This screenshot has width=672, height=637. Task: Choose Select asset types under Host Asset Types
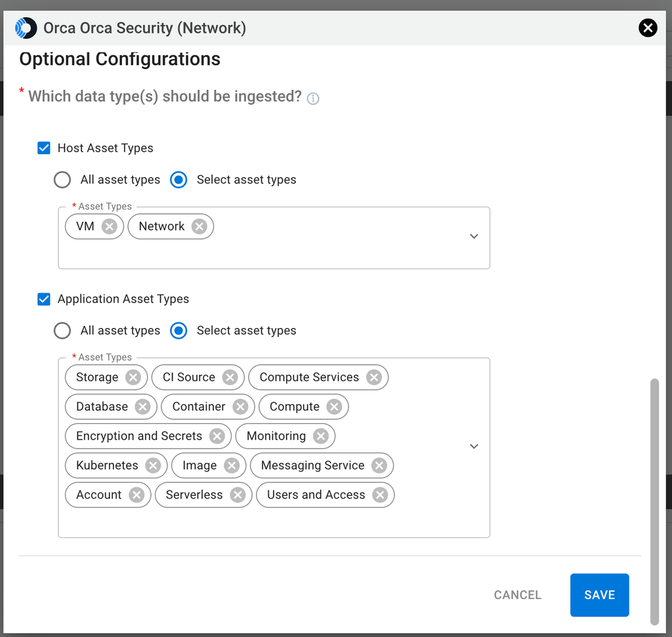[178, 180]
